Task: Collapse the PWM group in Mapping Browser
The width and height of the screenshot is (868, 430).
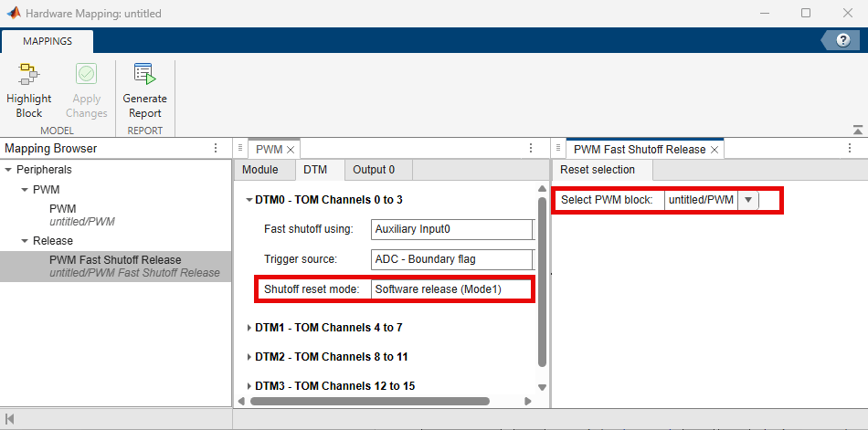Action: (25, 190)
